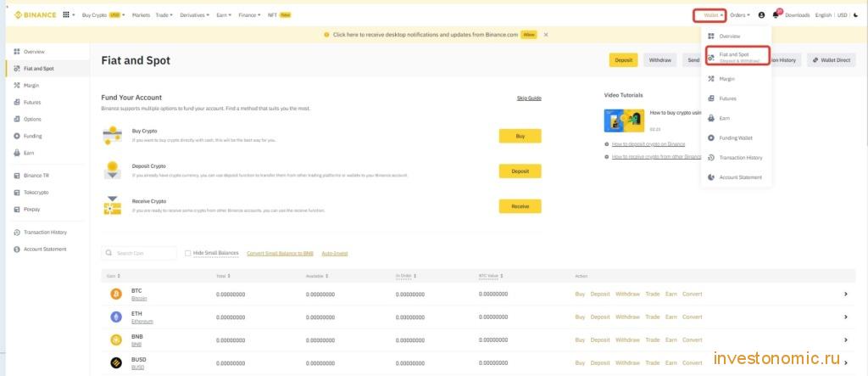This screenshot has height=376, width=868.
Task: Open Downloads in the top bar
Action: click(797, 15)
